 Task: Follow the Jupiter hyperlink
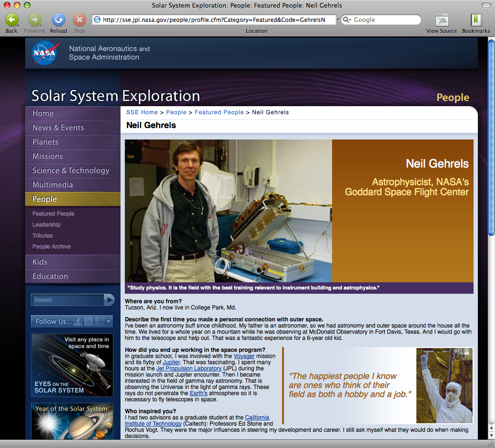click(x=171, y=362)
